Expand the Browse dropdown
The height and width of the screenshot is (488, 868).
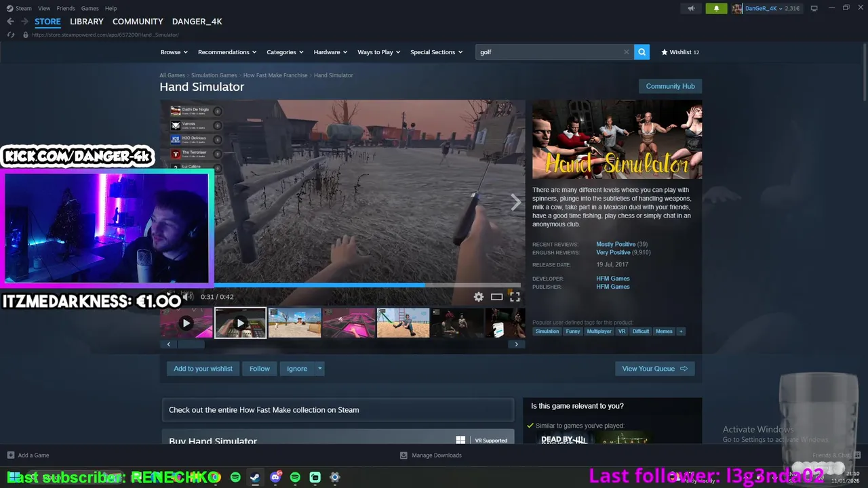[x=174, y=52]
